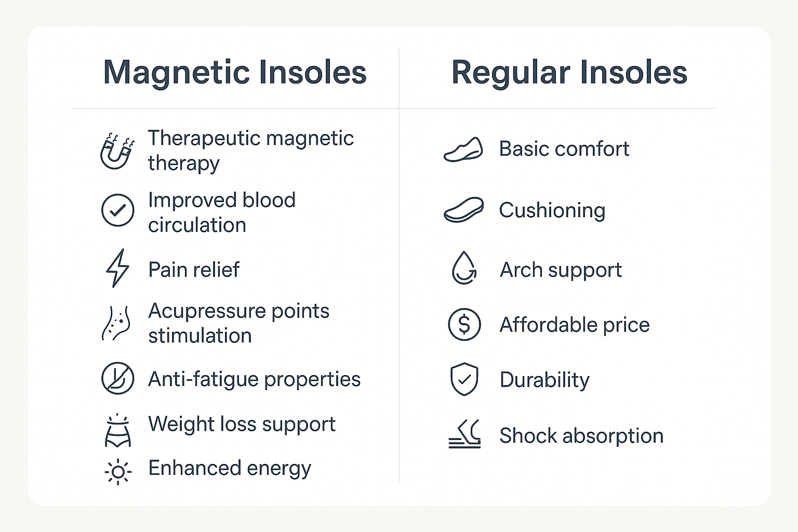Click the dollar sign Affordable price icon
This screenshot has width=798, height=532.
(464, 325)
